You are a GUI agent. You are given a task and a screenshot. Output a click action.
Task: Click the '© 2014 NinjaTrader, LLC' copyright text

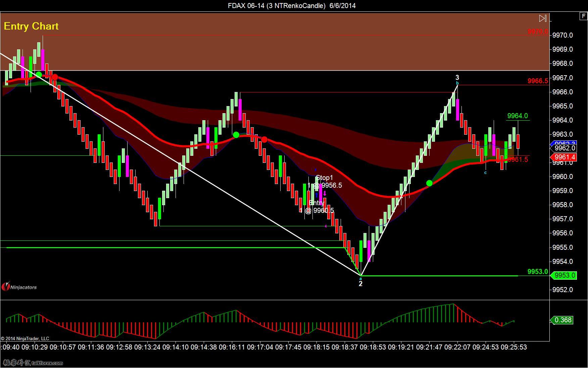click(25, 338)
